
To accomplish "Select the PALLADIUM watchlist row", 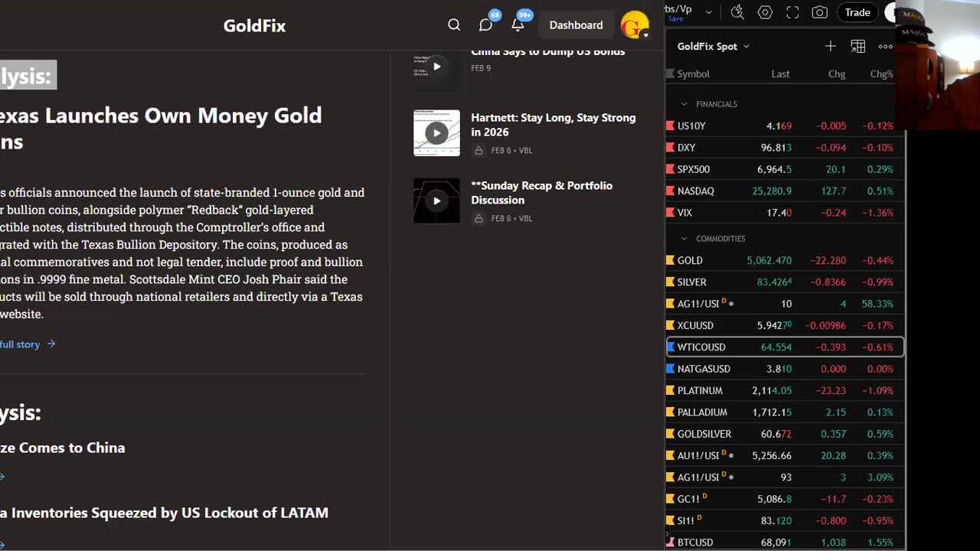I will click(x=785, y=412).
